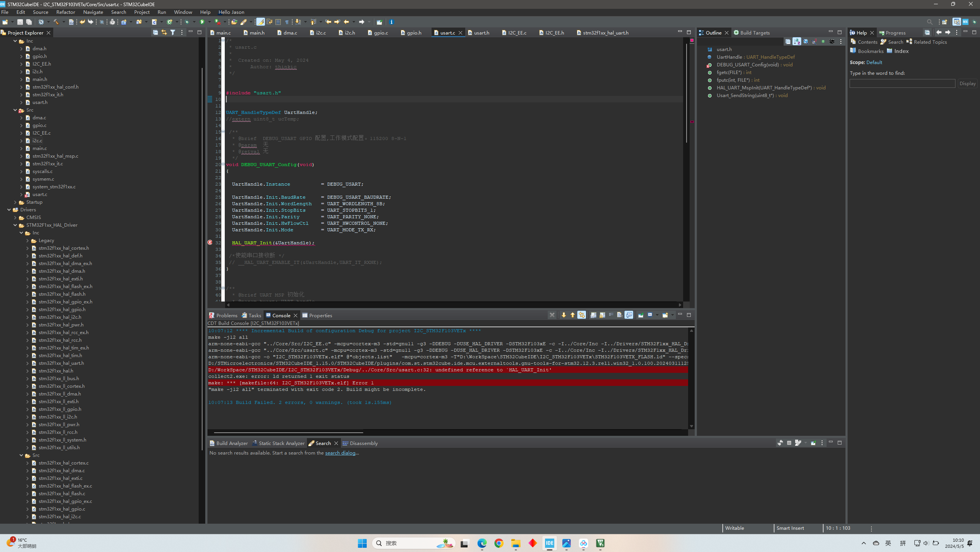Switch to the Problems tab
This screenshot has width=980, height=552.
click(x=223, y=315)
